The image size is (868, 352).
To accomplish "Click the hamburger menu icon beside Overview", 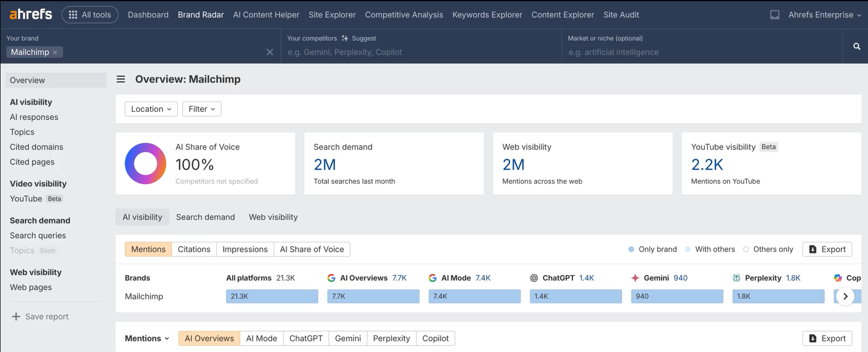I will click(121, 79).
